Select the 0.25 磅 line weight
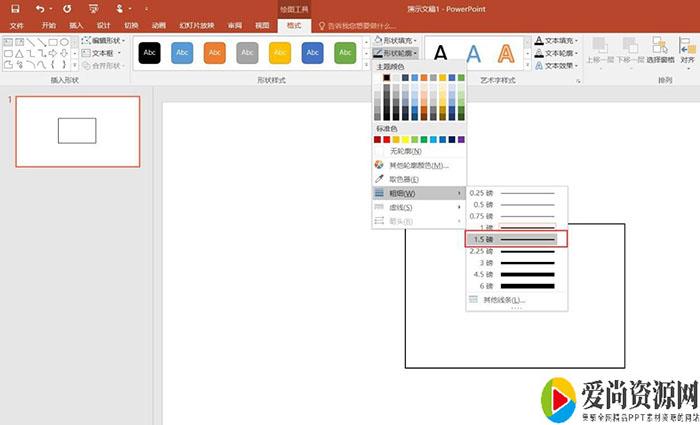 [x=516, y=192]
